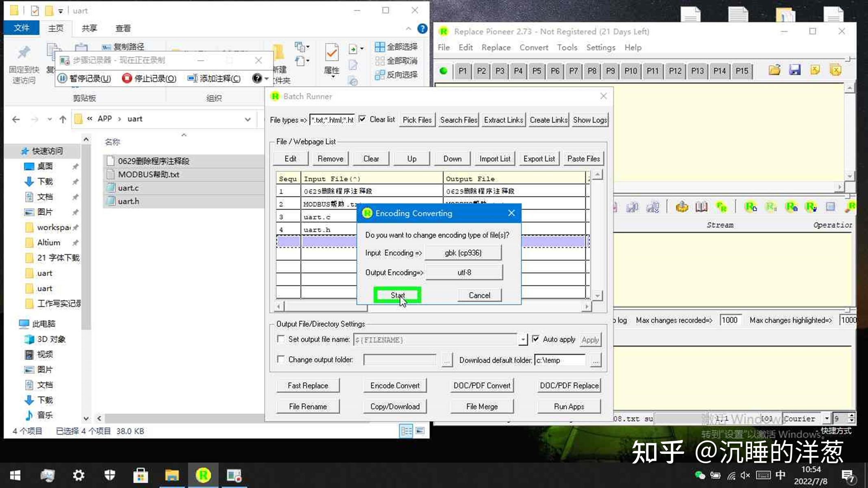Expand the output file name dropdown arrow
The width and height of the screenshot is (868, 488).
coord(523,340)
